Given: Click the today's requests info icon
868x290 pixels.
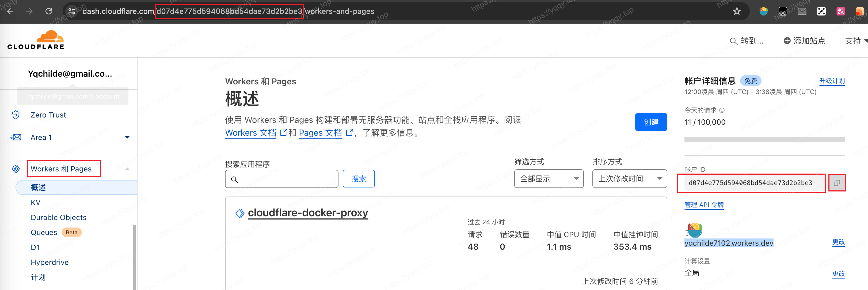Looking at the screenshot, I should [722, 110].
